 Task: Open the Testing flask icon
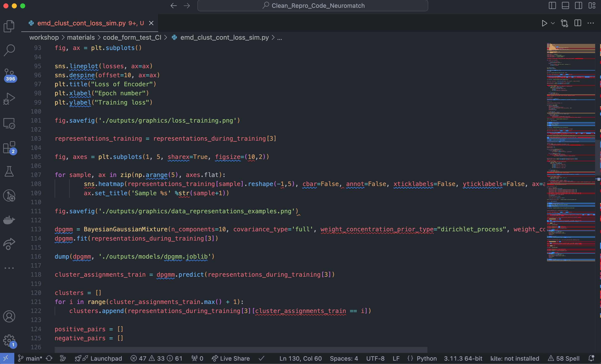coord(9,172)
